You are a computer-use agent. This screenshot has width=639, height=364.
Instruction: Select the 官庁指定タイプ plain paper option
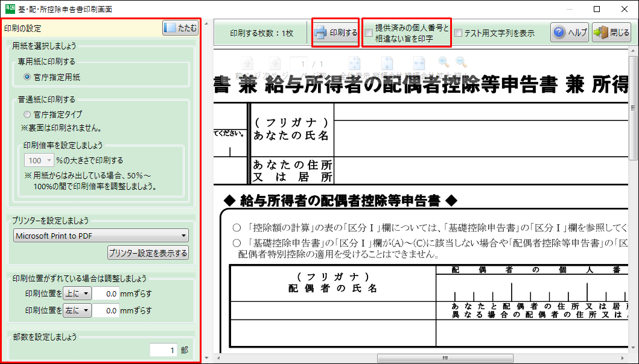[27, 115]
